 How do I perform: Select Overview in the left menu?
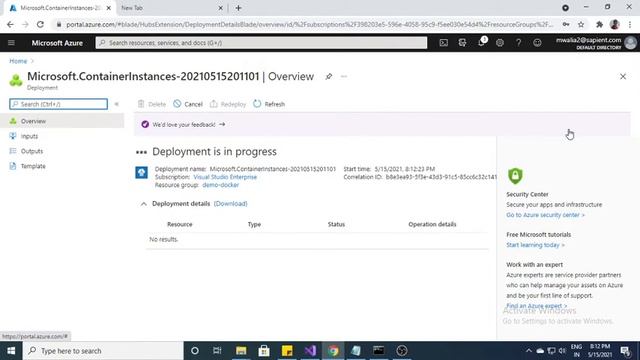pos(62,121)
